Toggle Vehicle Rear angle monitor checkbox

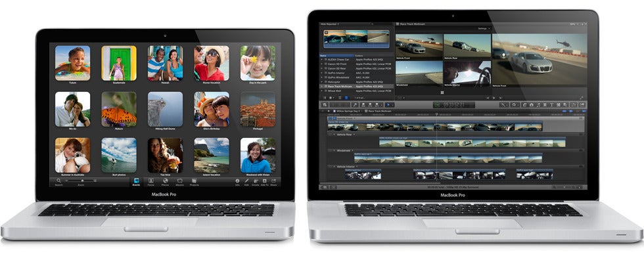click(330, 134)
